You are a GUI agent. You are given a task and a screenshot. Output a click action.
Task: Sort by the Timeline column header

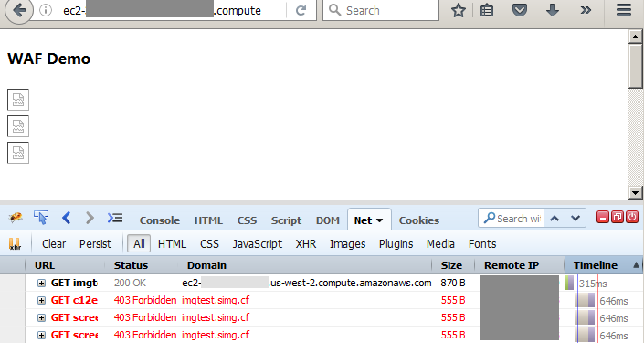pyautogui.click(x=604, y=265)
